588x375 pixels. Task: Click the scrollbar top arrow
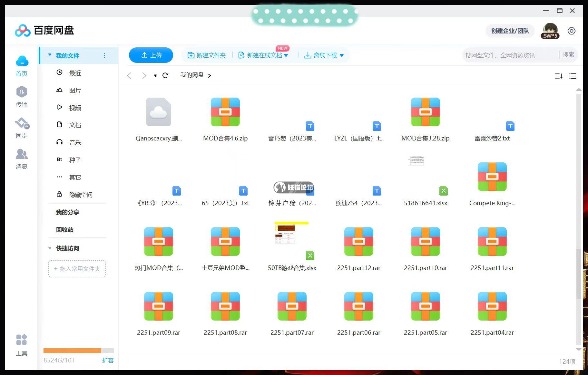[x=579, y=90]
